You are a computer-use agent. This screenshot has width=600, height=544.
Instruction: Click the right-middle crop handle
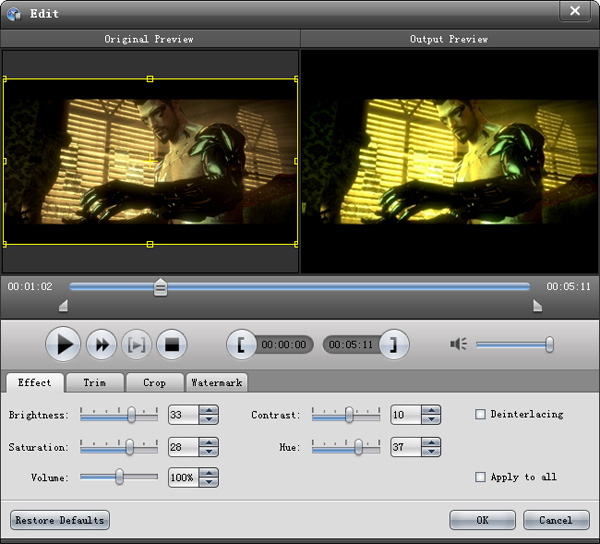point(296,161)
